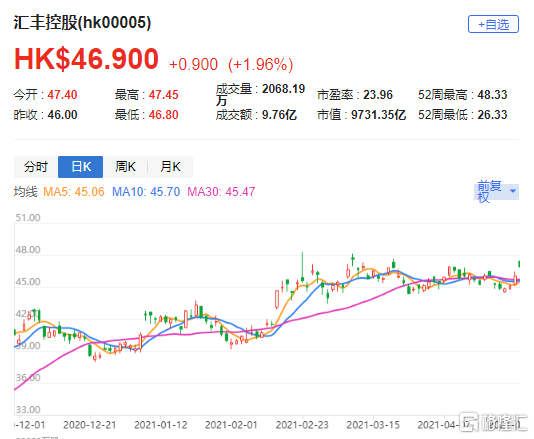Click the latest green candle at chart's right edge
Image resolution: width=534 pixels, height=439 pixels.
(x=519, y=264)
